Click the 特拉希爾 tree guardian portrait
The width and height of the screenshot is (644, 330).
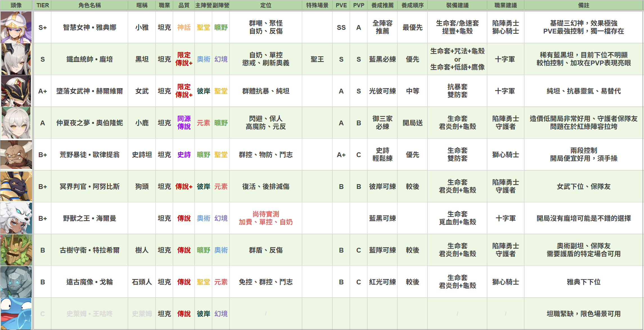click(16, 250)
